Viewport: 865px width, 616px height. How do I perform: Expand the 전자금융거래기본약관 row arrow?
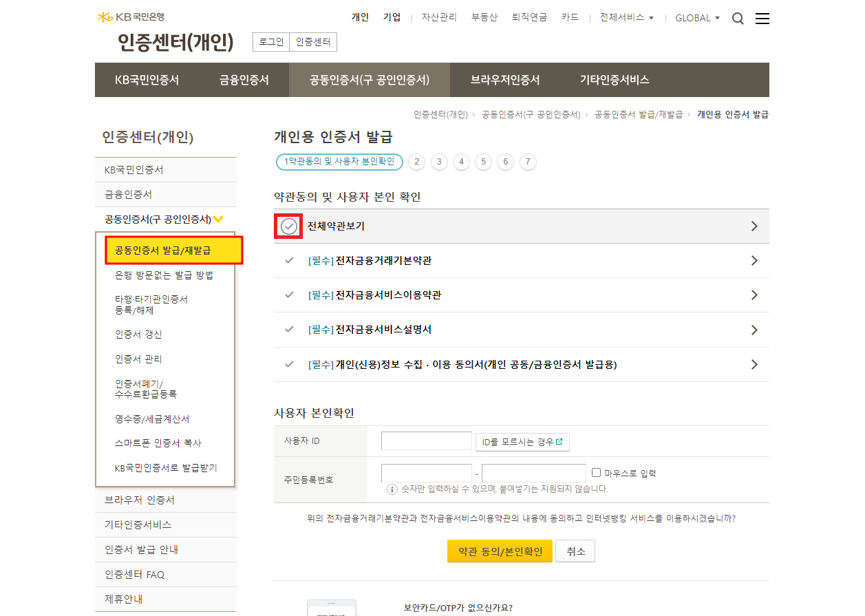pyautogui.click(x=754, y=261)
